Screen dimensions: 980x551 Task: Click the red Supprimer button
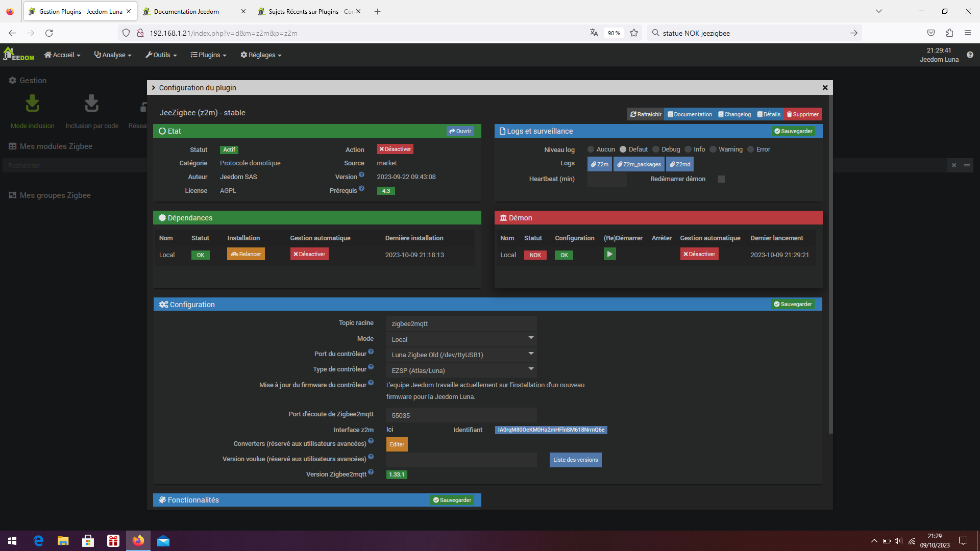click(803, 114)
